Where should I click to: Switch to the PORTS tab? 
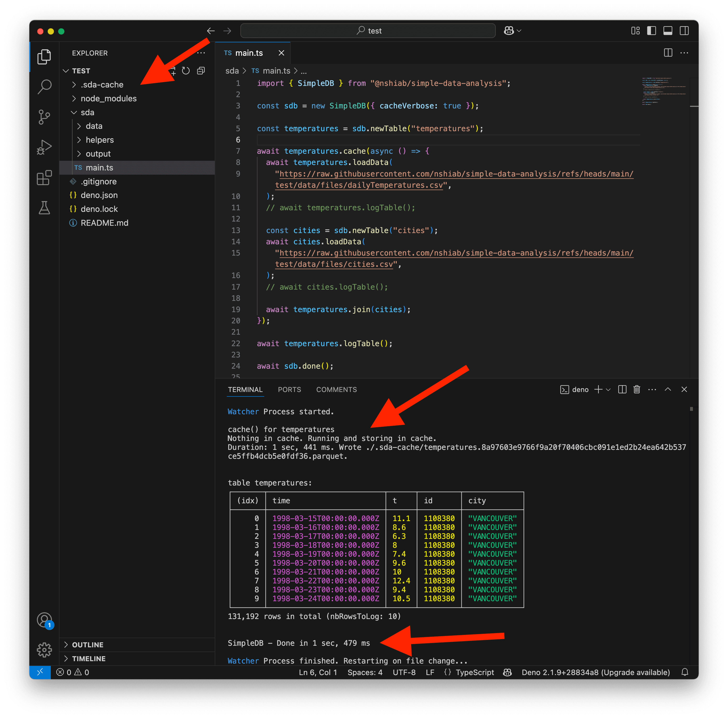[289, 390]
